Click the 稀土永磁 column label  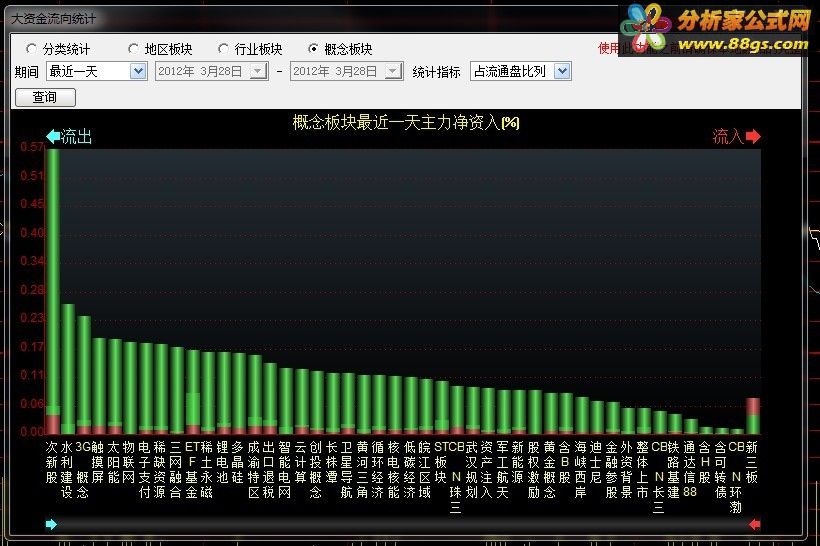pyautogui.click(x=206, y=470)
